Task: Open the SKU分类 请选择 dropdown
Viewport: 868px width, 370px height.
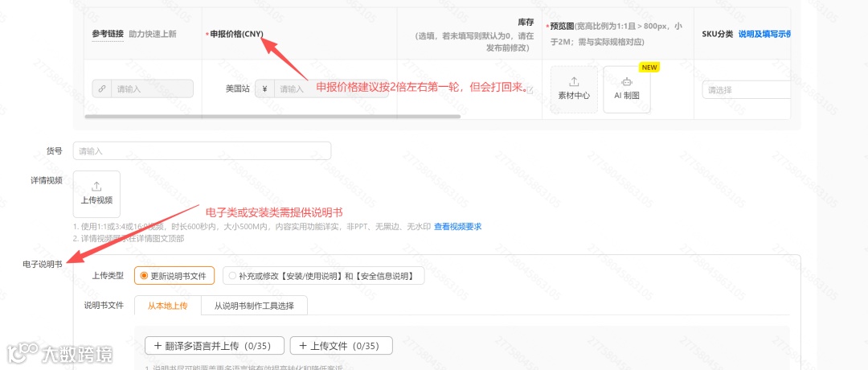Action: pos(746,90)
